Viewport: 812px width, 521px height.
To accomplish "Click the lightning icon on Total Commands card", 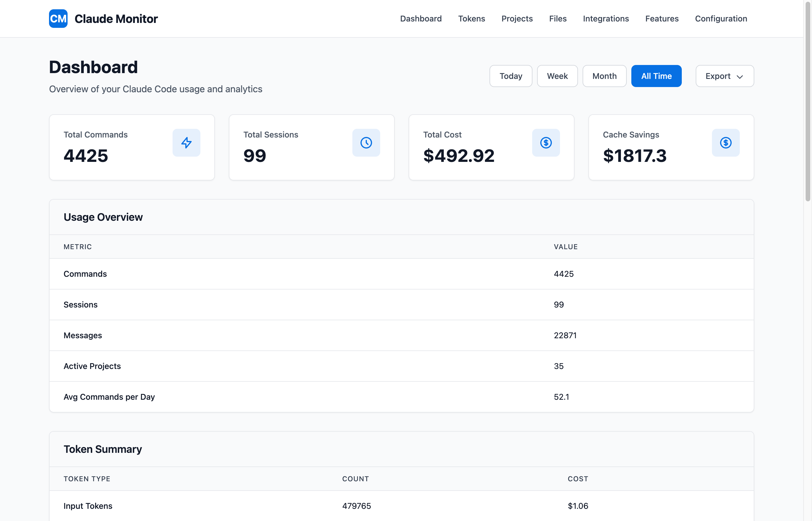I will tap(186, 142).
